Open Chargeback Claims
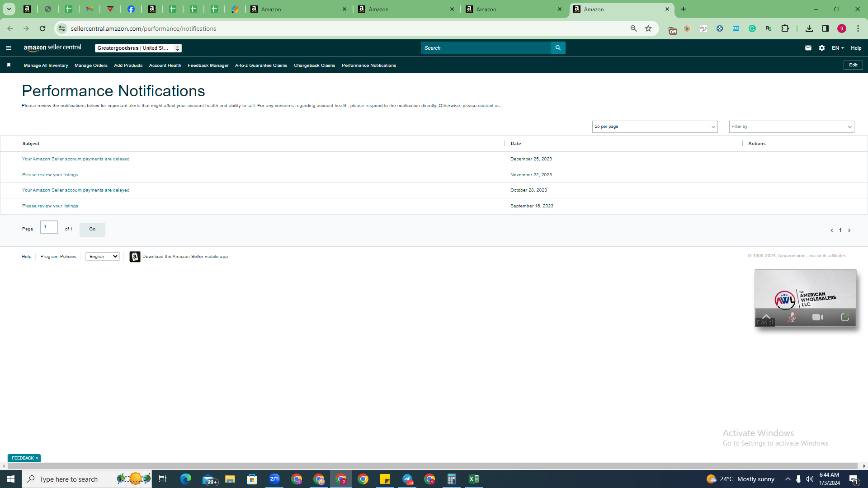The width and height of the screenshot is (868, 488). point(314,66)
